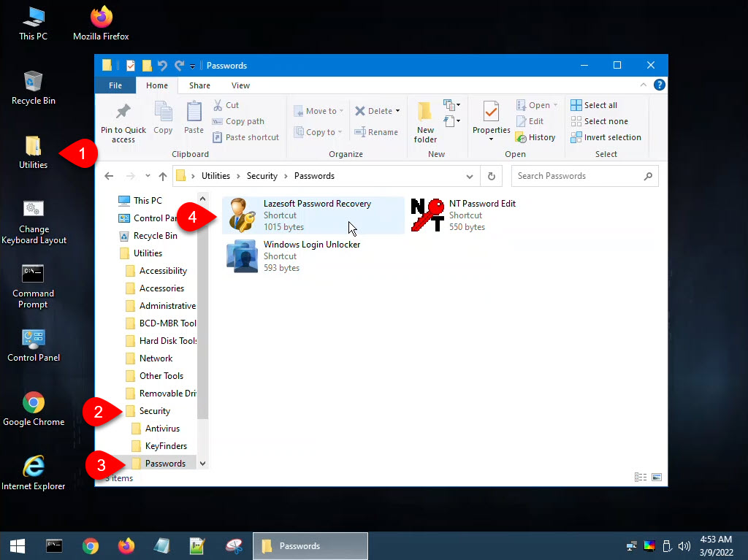Click History in the Open group
Viewport: 748px width, 560px height.
click(535, 137)
